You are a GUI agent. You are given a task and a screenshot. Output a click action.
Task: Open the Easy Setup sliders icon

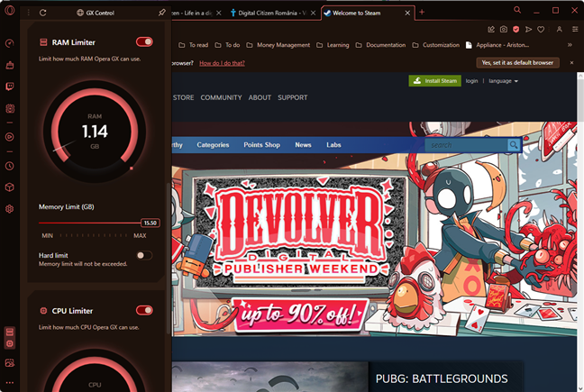coord(575,29)
